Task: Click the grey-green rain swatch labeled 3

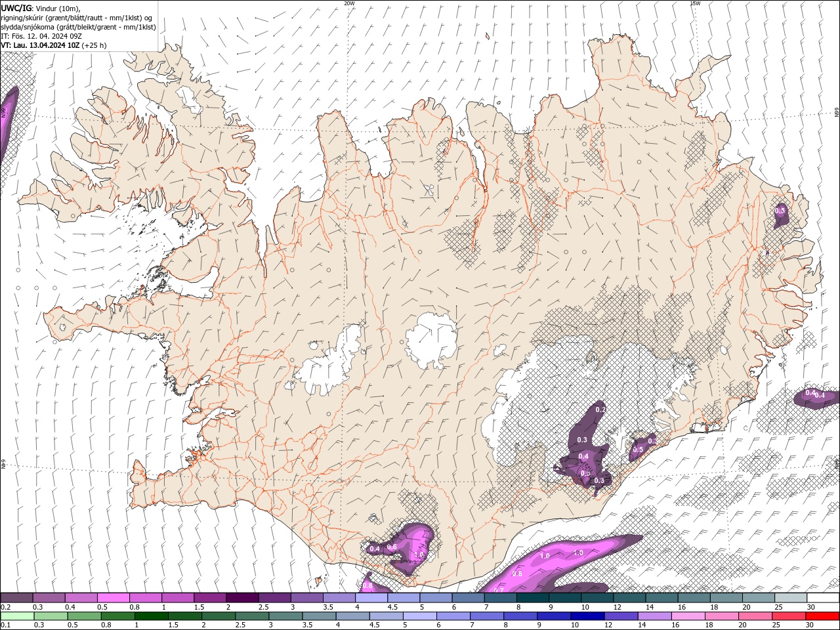Action: (285, 616)
